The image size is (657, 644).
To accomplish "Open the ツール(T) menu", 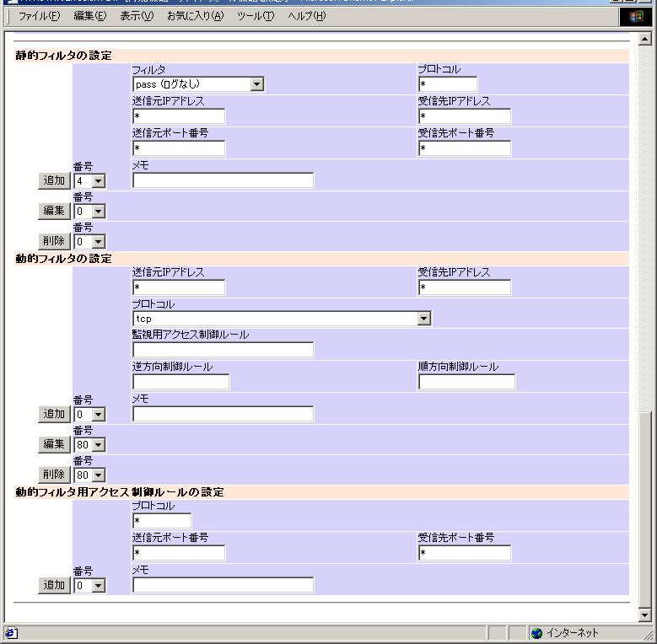I will click(x=255, y=16).
